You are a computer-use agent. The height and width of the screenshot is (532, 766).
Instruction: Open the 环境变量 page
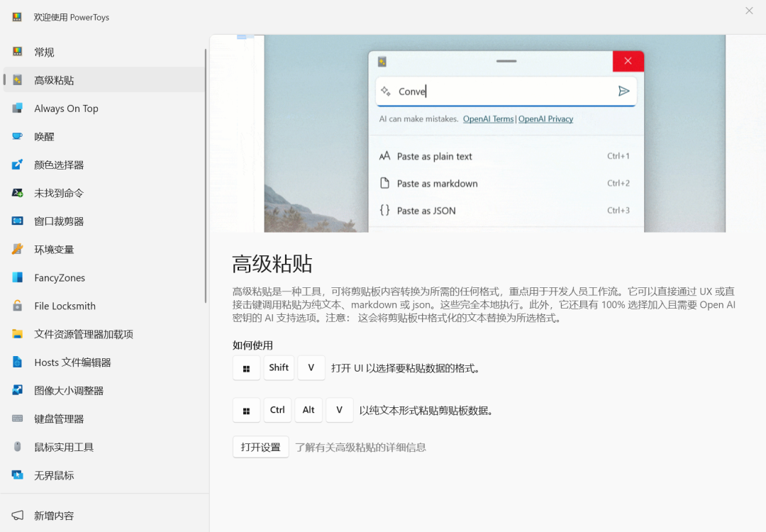tap(104, 249)
